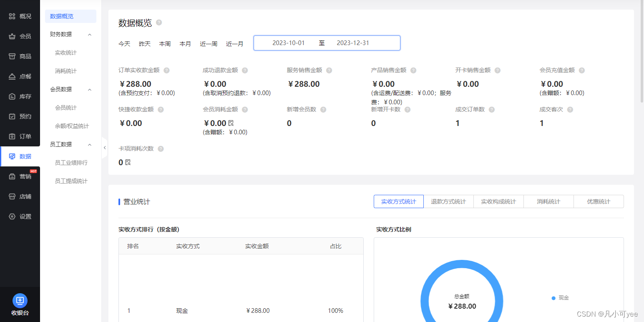Select 数据概览 in the submenu
The image size is (644, 322).
(x=70, y=16)
